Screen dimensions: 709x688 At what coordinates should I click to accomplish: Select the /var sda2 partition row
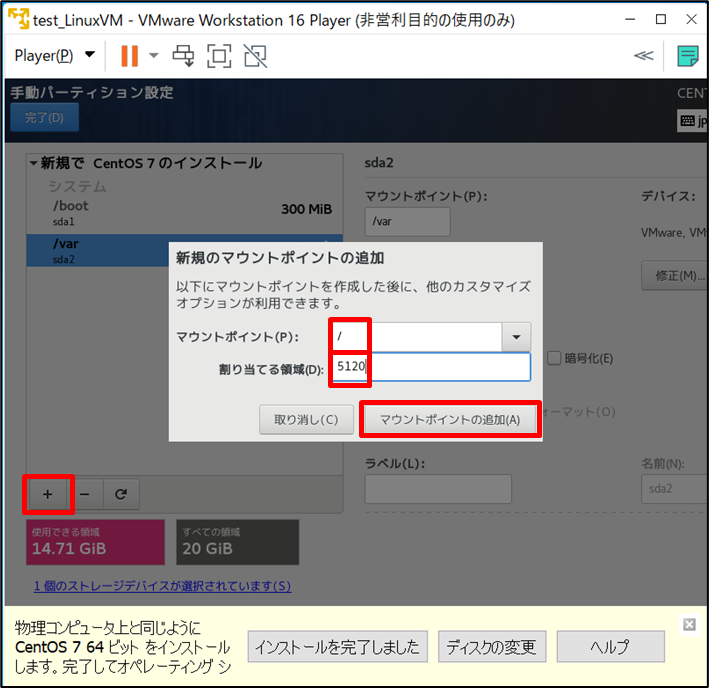pos(98,250)
